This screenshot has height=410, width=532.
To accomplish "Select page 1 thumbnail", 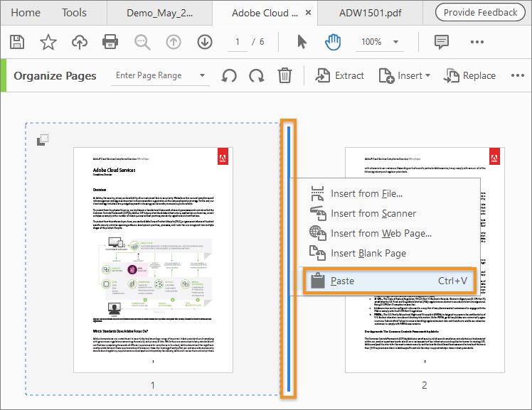I will (153, 260).
